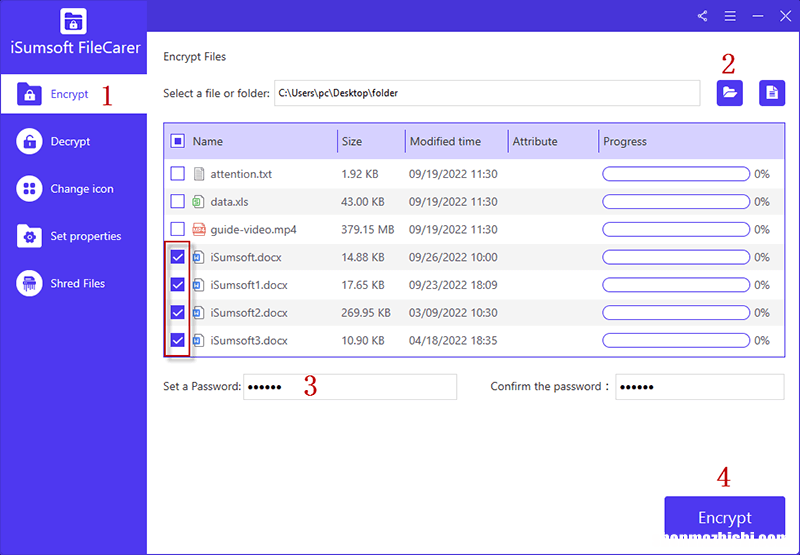Click the Attribute column header
Screen dimensions: 800x555
535,142
